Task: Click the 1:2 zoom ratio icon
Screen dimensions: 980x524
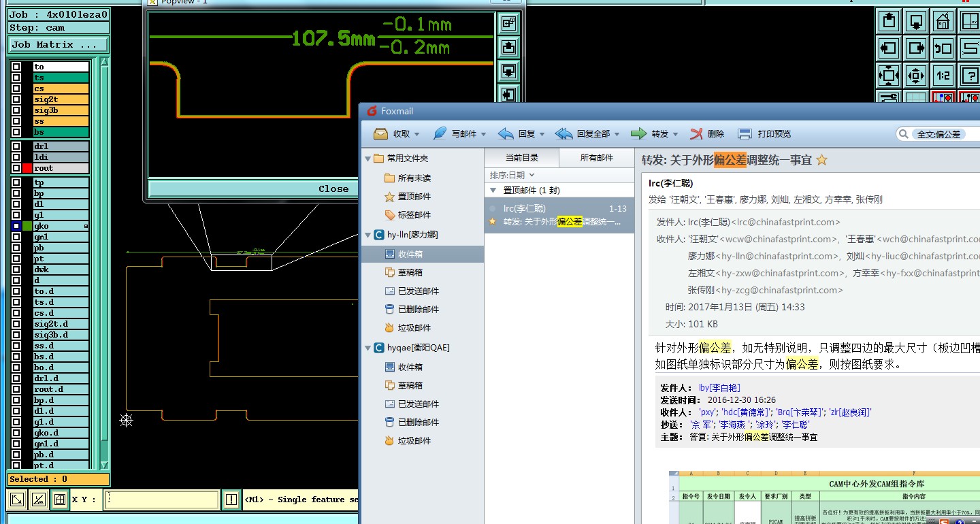Action: tap(943, 75)
